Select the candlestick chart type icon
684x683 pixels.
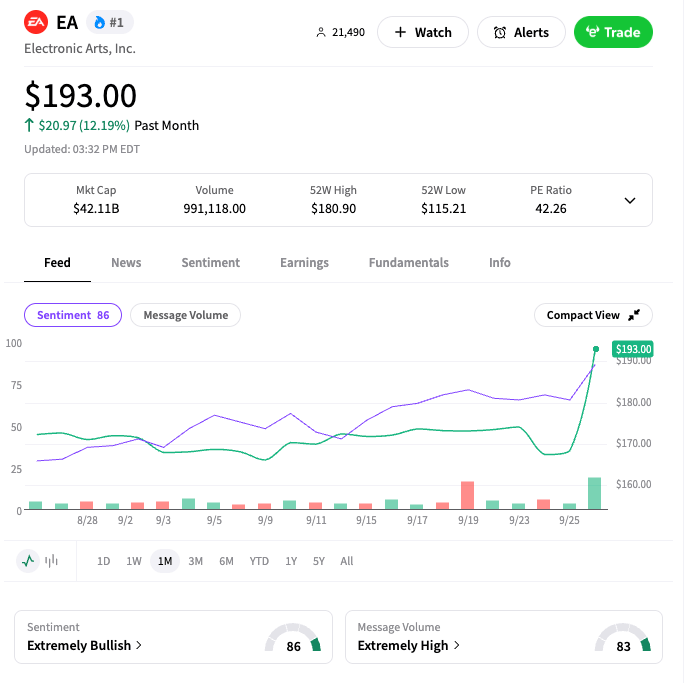[x=51, y=561]
